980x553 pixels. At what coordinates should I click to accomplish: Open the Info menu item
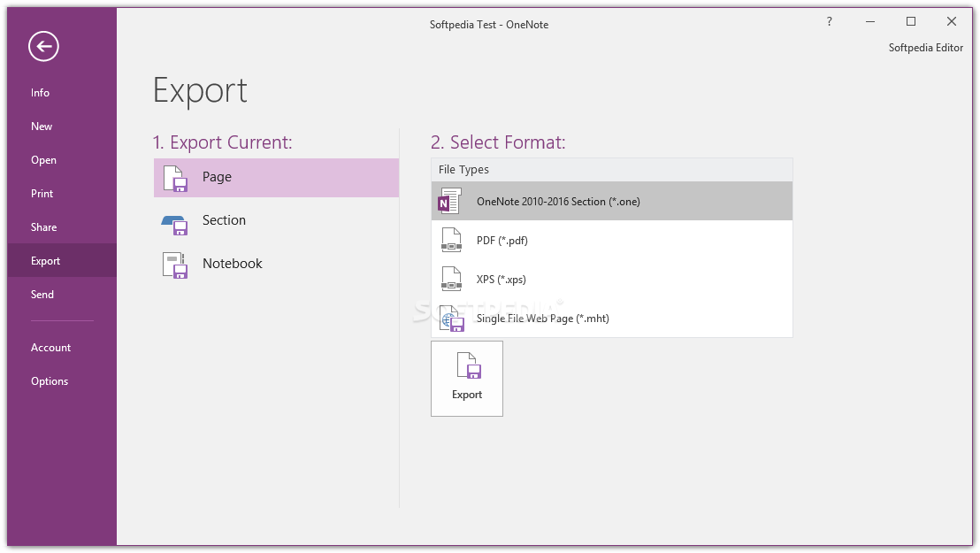click(x=40, y=93)
